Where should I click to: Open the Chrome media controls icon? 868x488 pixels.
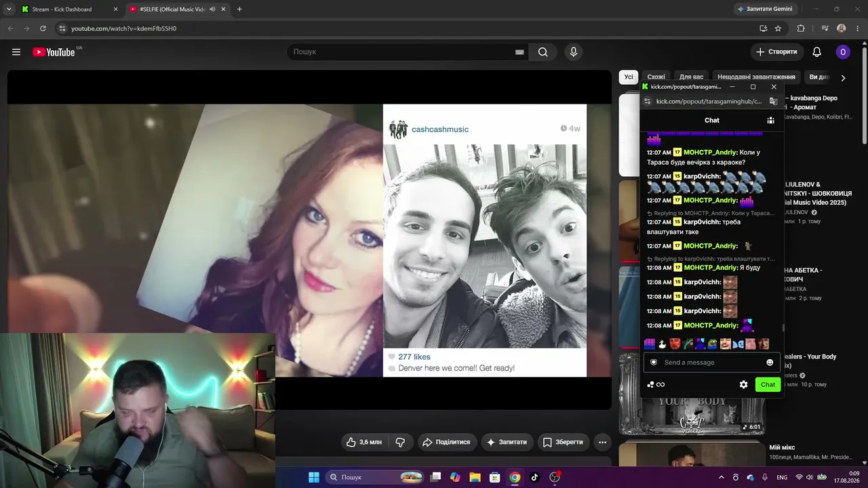[x=825, y=28]
